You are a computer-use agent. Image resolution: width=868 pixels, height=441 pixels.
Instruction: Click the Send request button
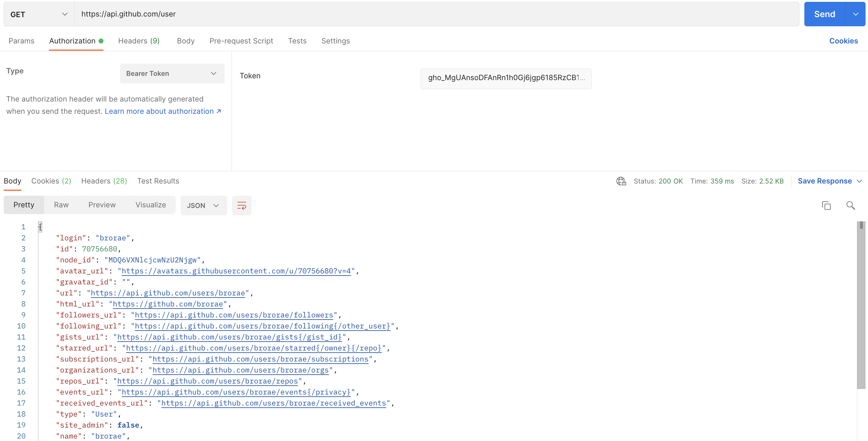point(824,14)
